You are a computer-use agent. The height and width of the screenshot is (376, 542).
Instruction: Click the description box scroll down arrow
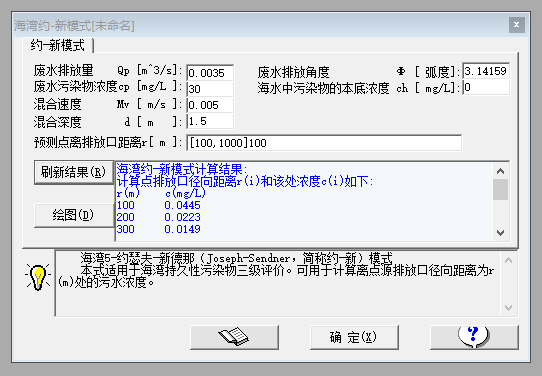pyautogui.click(x=508, y=308)
